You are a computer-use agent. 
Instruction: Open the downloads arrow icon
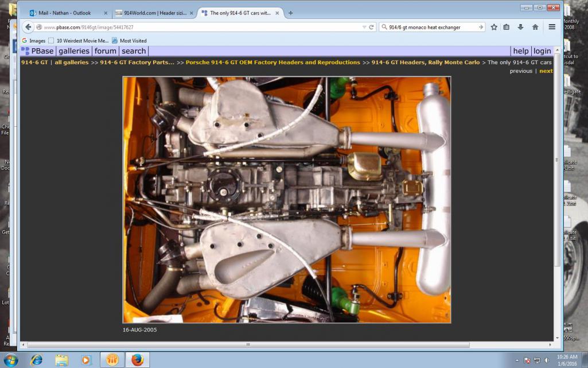[x=520, y=27]
